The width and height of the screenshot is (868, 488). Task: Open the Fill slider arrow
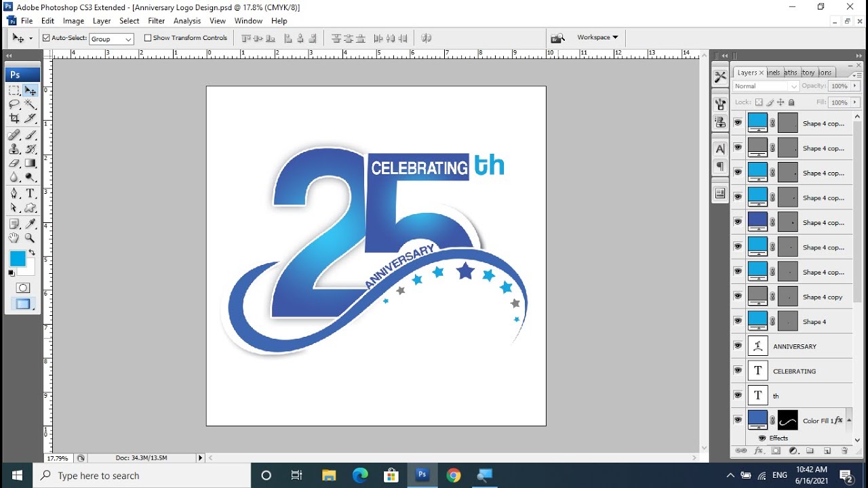pyautogui.click(x=855, y=102)
